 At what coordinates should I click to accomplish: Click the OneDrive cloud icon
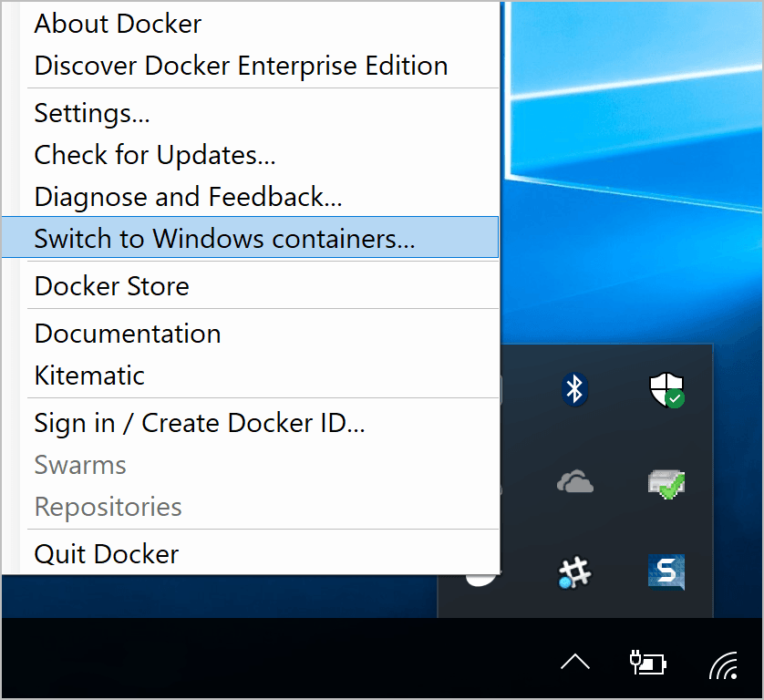click(x=574, y=483)
